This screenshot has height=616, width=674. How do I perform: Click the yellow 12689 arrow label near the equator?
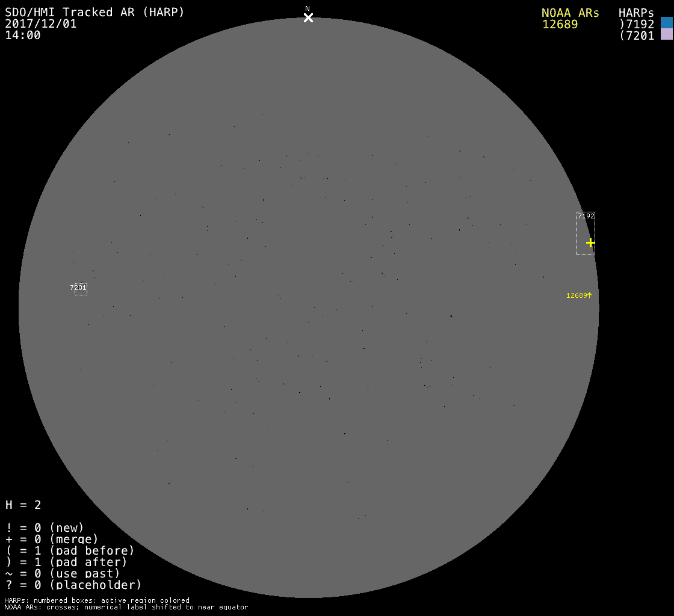pos(578,295)
